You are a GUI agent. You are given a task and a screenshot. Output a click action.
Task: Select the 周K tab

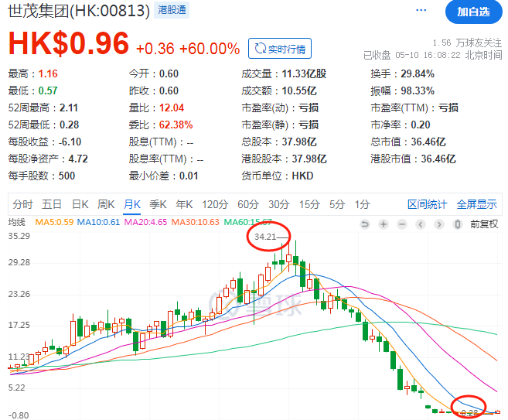106,204
